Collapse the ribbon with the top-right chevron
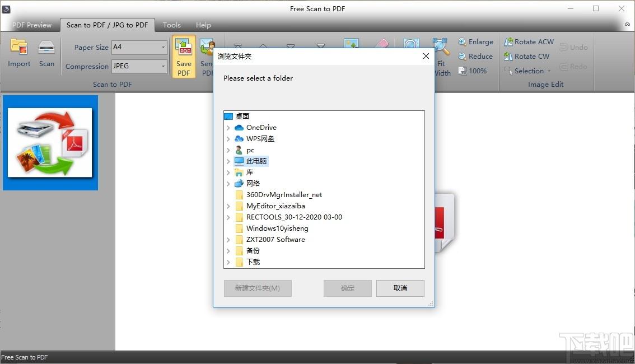 [627, 24]
